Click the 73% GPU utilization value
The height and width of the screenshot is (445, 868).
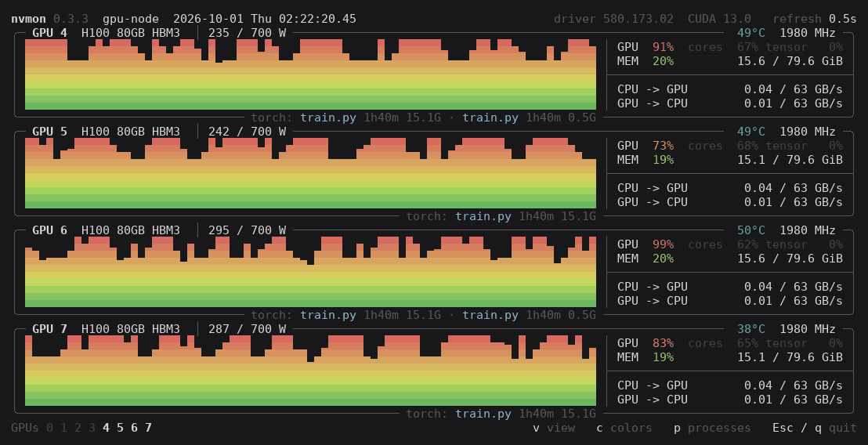click(663, 146)
